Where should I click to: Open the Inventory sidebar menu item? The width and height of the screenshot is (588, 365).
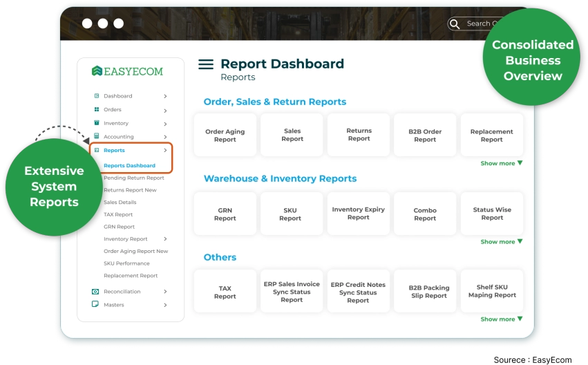(x=116, y=123)
